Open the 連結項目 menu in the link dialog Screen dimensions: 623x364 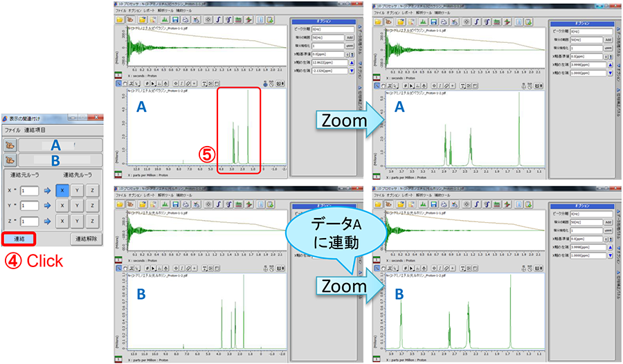[36, 130]
